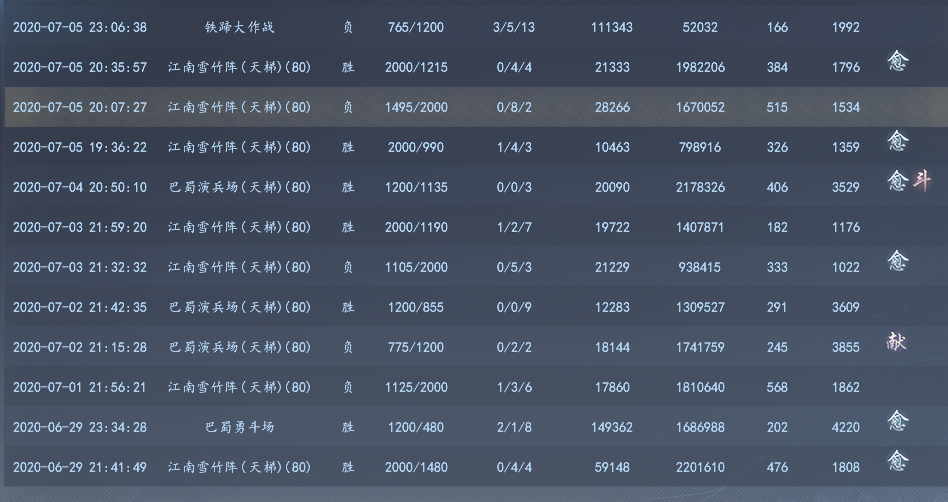Image resolution: width=948 pixels, height=502 pixels.
Task: Click score 1105/2000
Action: (416, 267)
